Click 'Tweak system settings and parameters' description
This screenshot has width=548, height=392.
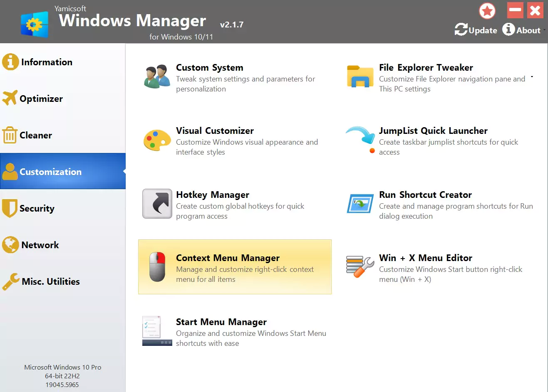[245, 84]
